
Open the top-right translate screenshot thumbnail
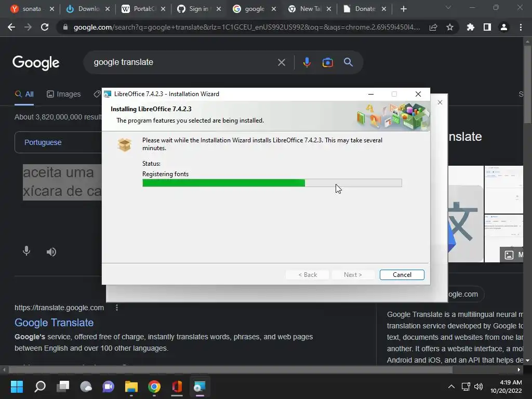(x=504, y=189)
